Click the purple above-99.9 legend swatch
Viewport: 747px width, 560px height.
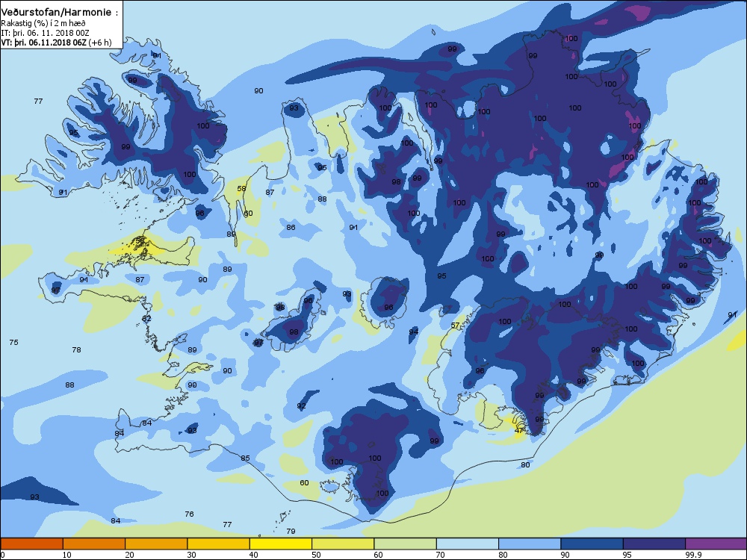[x=716, y=544]
